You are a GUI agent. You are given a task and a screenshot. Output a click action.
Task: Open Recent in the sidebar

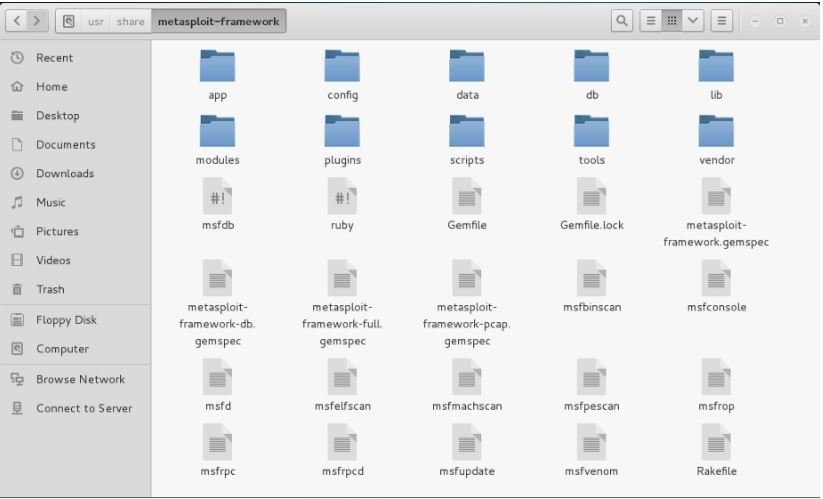tap(76, 58)
